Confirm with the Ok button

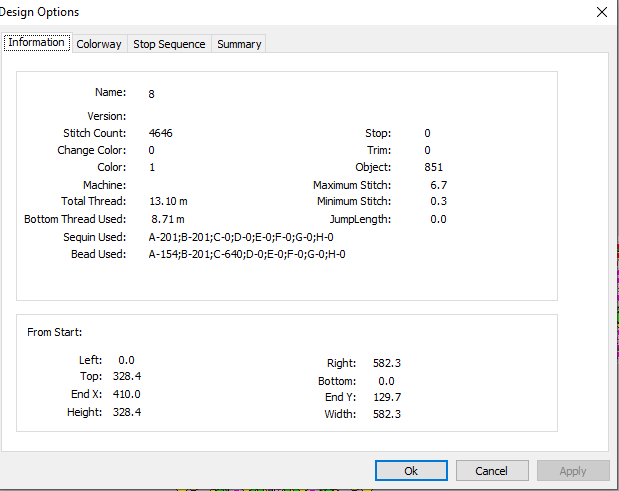pyautogui.click(x=411, y=470)
